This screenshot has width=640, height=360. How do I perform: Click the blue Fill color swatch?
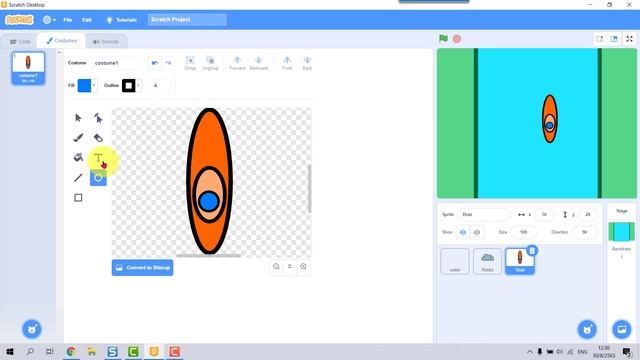coord(84,85)
